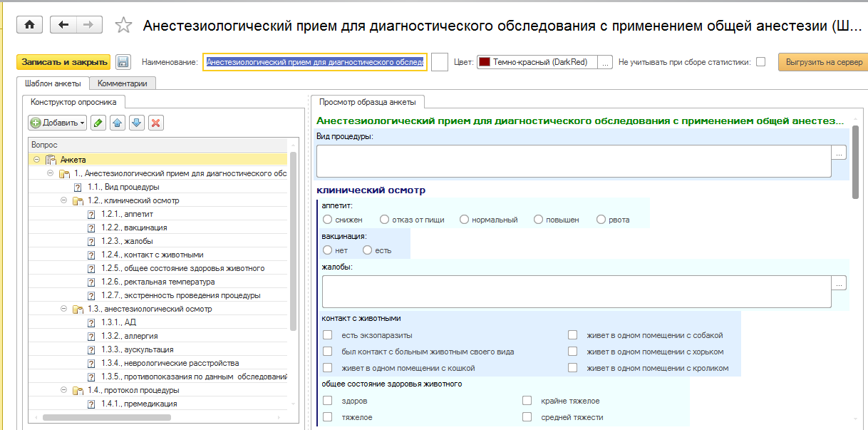Switch to the Шаблон анкеты tab
The width and height of the screenshot is (868, 430).
[x=53, y=83]
